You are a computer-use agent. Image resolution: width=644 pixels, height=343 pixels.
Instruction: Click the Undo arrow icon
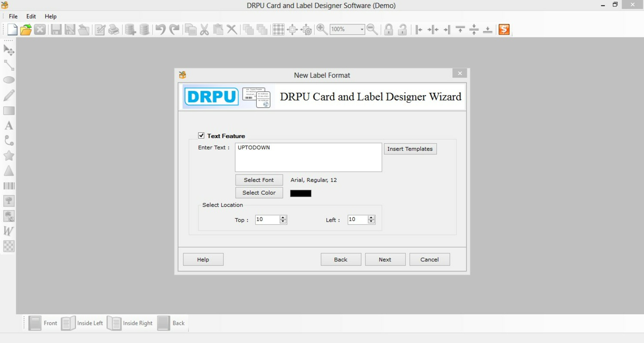pyautogui.click(x=160, y=29)
